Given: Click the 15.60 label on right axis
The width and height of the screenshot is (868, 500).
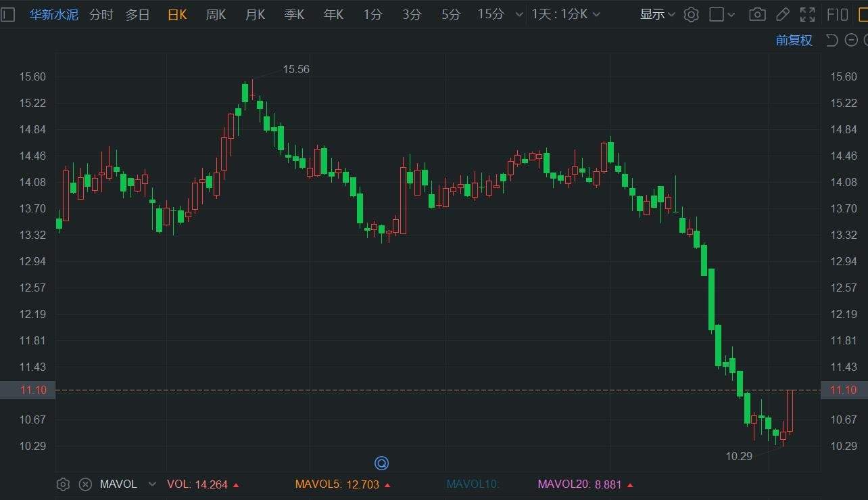Looking at the screenshot, I should (844, 76).
